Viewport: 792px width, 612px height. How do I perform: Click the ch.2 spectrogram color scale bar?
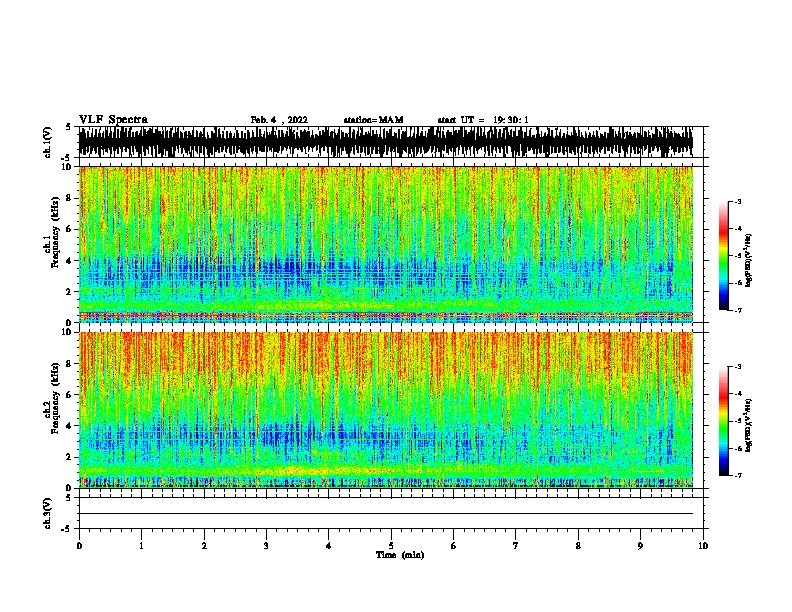(x=724, y=421)
